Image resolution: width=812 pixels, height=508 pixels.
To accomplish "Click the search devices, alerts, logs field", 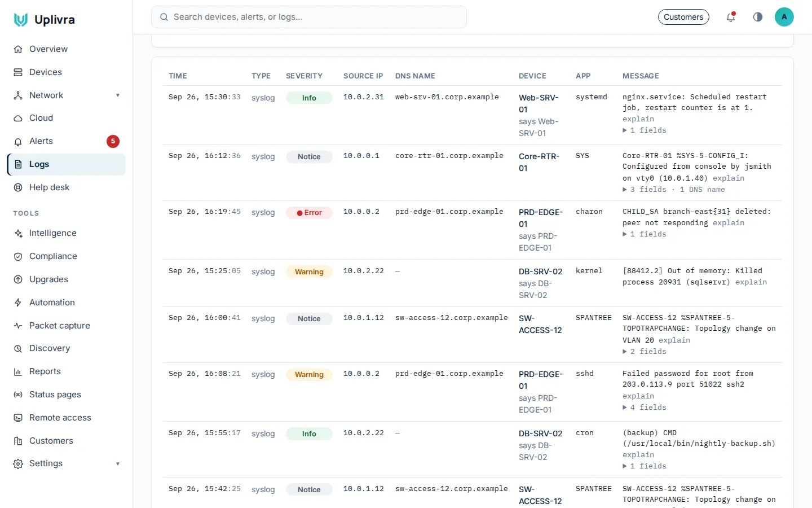I will click(309, 17).
